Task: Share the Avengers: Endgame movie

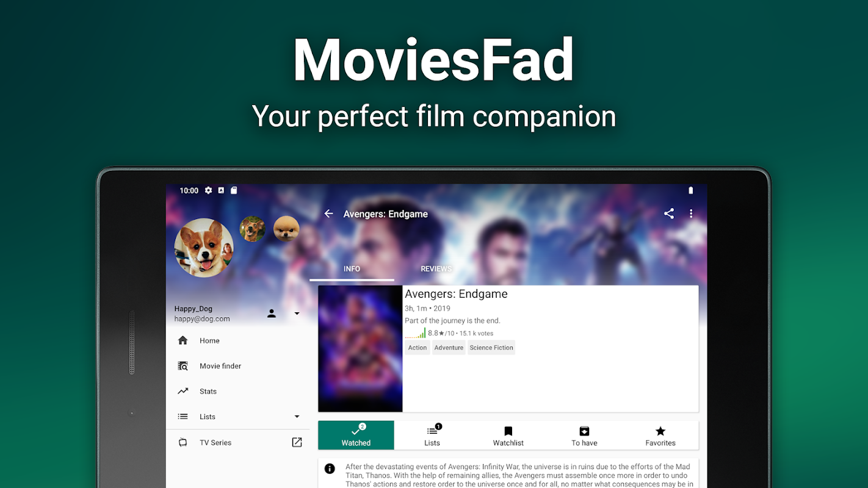Action: (x=669, y=213)
